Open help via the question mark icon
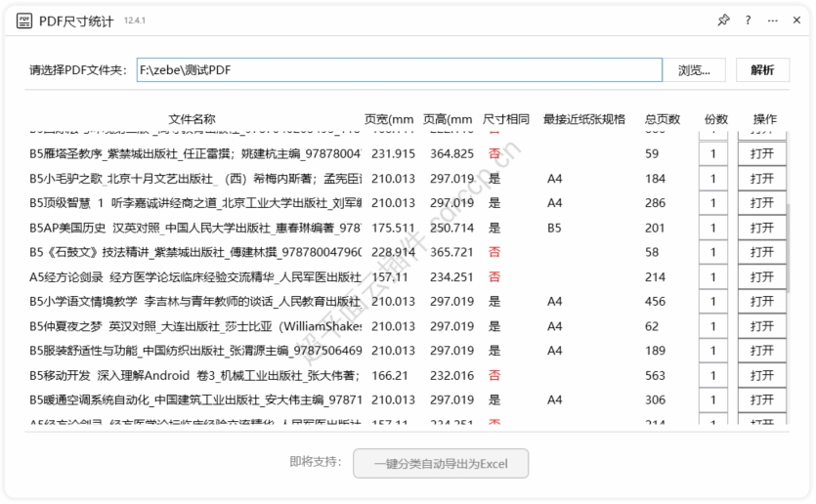Viewport: 816px width, 504px height. [748, 21]
